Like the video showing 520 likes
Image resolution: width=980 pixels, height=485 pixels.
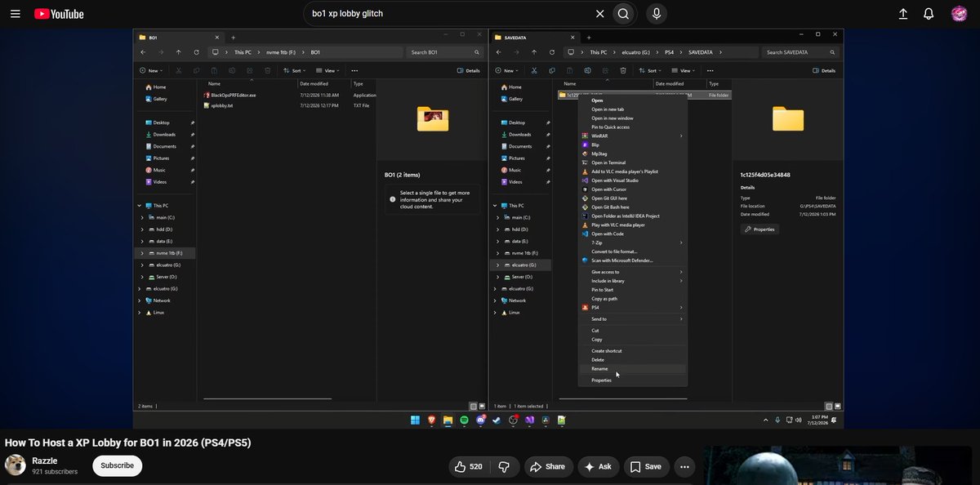point(469,466)
